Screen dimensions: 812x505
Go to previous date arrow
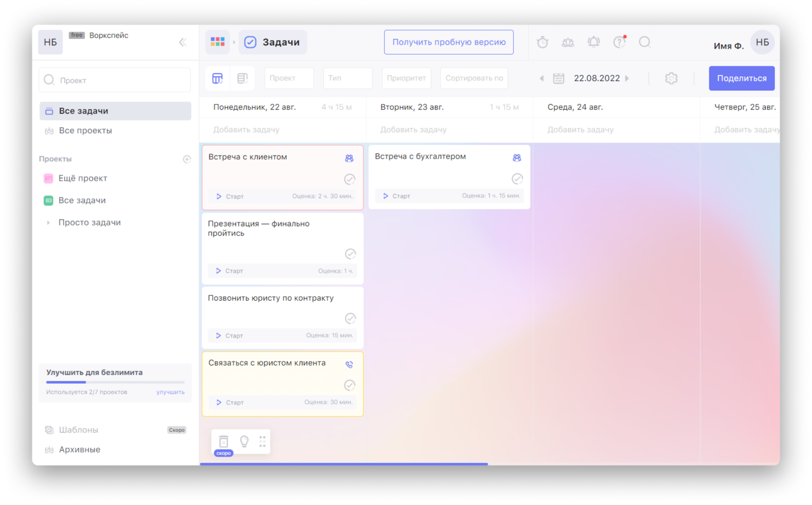pos(542,78)
